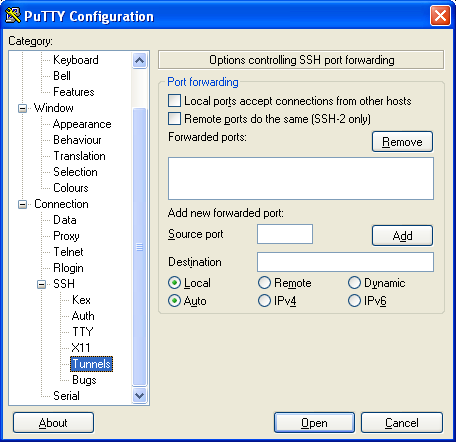Select the SSH category
Image resolution: width=456 pixels, height=442 pixels.
coord(64,284)
